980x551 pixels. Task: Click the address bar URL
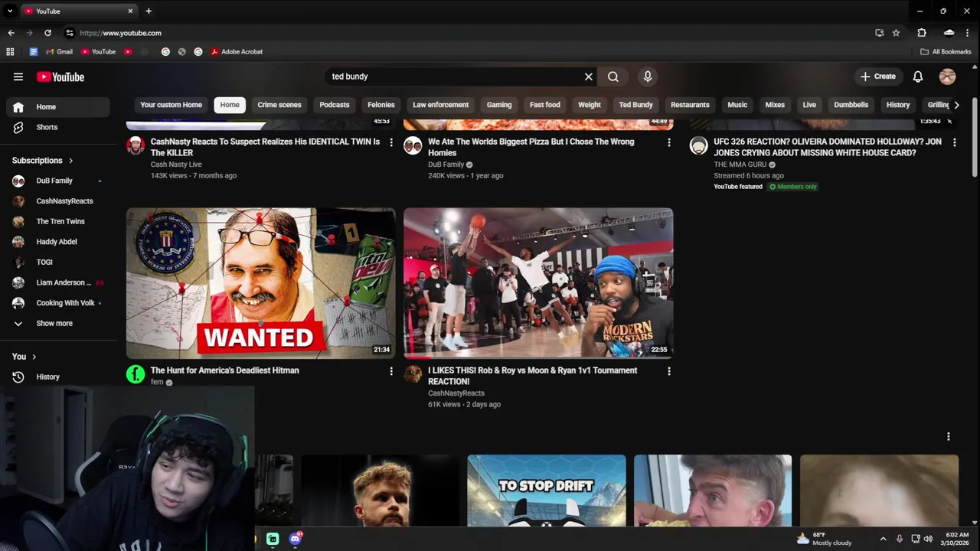[x=120, y=33]
